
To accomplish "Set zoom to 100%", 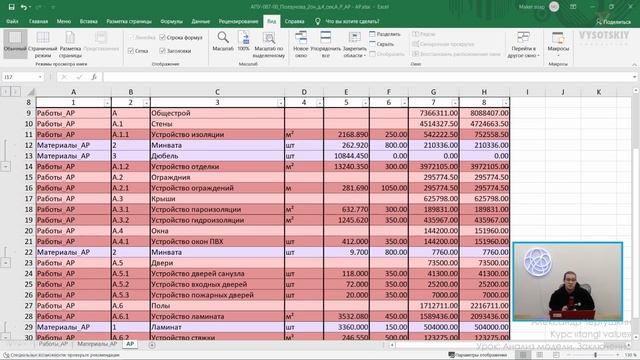I will click(244, 41).
